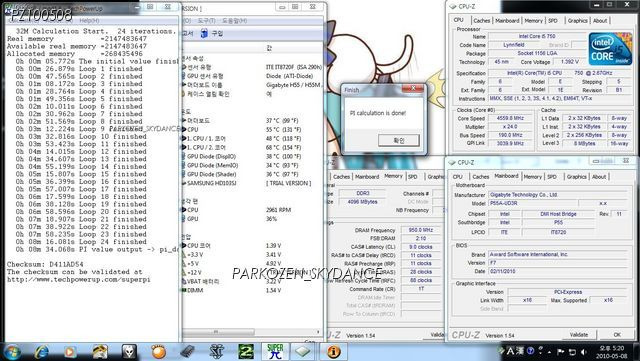This screenshot has width=640, height=361.
Task: Click the '1.392 V' Core Voltage value
Action: tap(570, 62)
